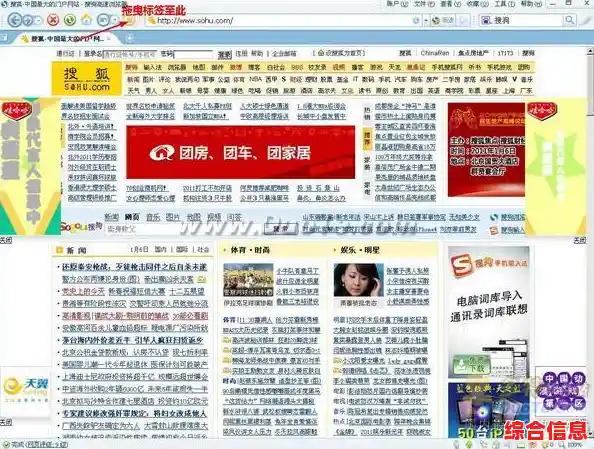Open the 收藏 menu
The image size is (594, 449).
click(x=477, y=4)
